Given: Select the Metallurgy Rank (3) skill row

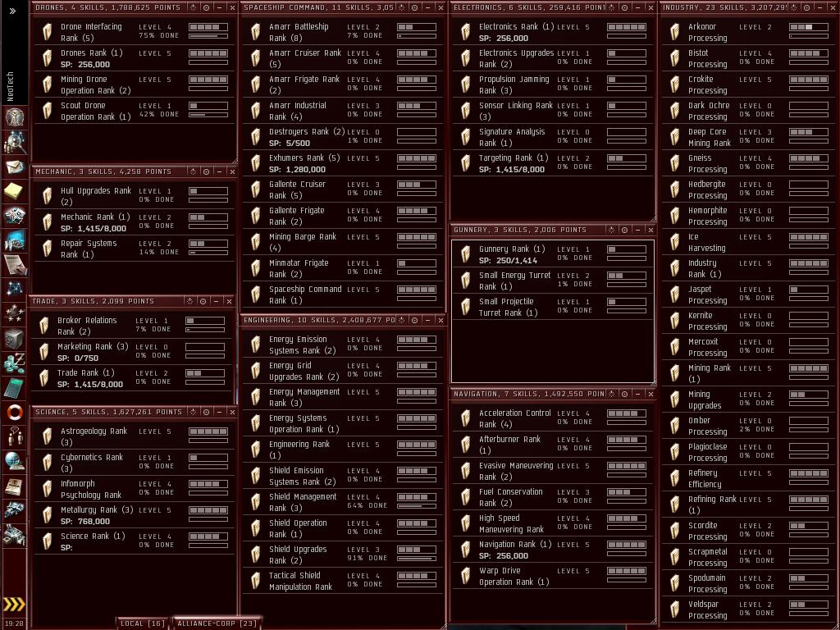Looking at the screenshot, I should click(135, 515).
